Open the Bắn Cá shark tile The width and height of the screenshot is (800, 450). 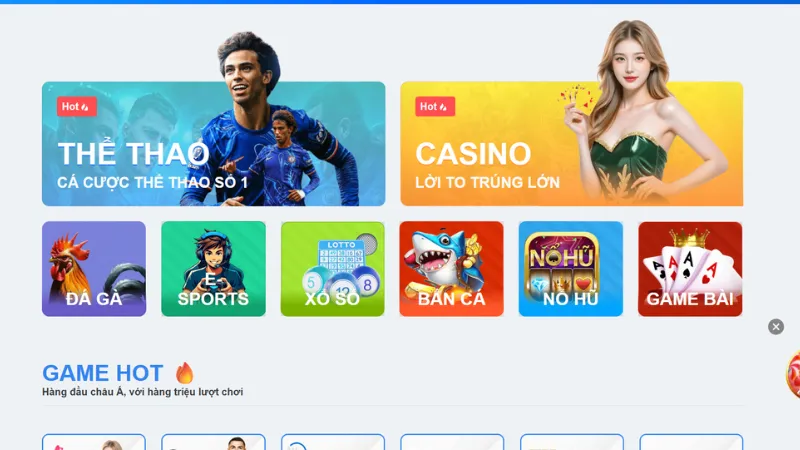(452, 269)
